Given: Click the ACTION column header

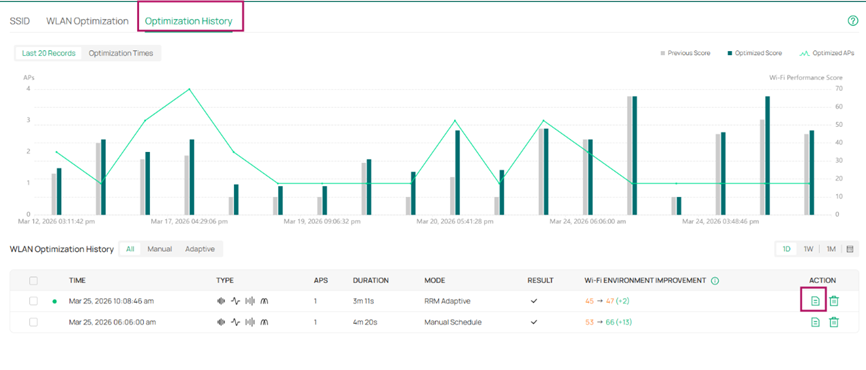Looking at the screenshot, I should (822, 281).
